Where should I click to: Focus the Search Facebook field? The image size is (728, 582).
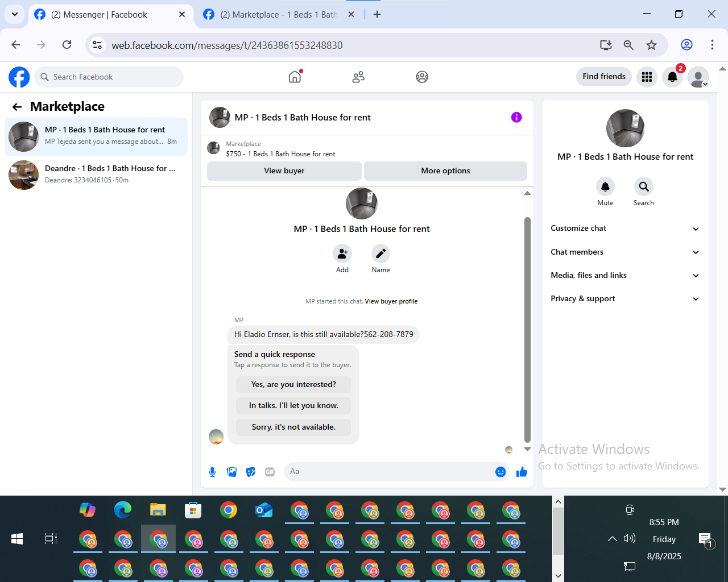[x=109, y=77]
